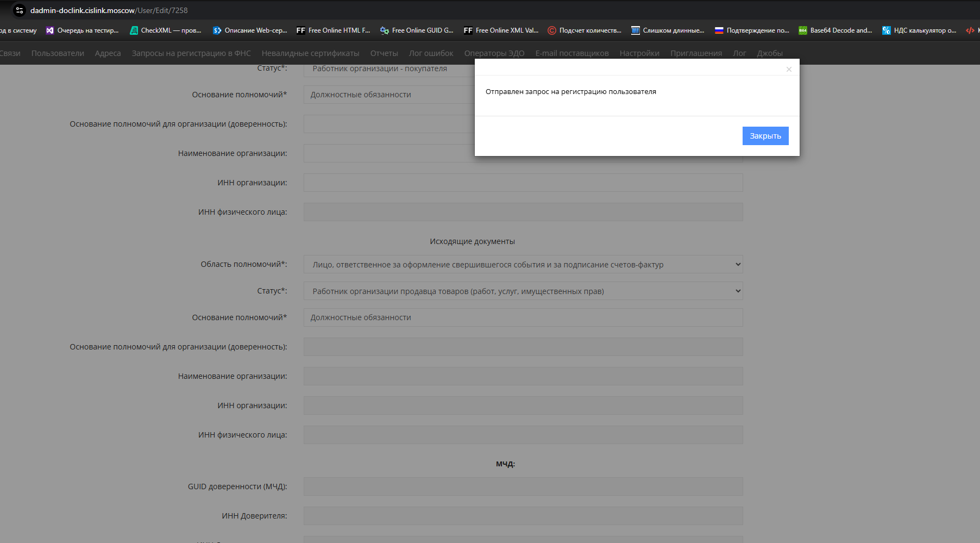Open the Приглашения menu item
This screenshot has width=980, height=543.
696,53
